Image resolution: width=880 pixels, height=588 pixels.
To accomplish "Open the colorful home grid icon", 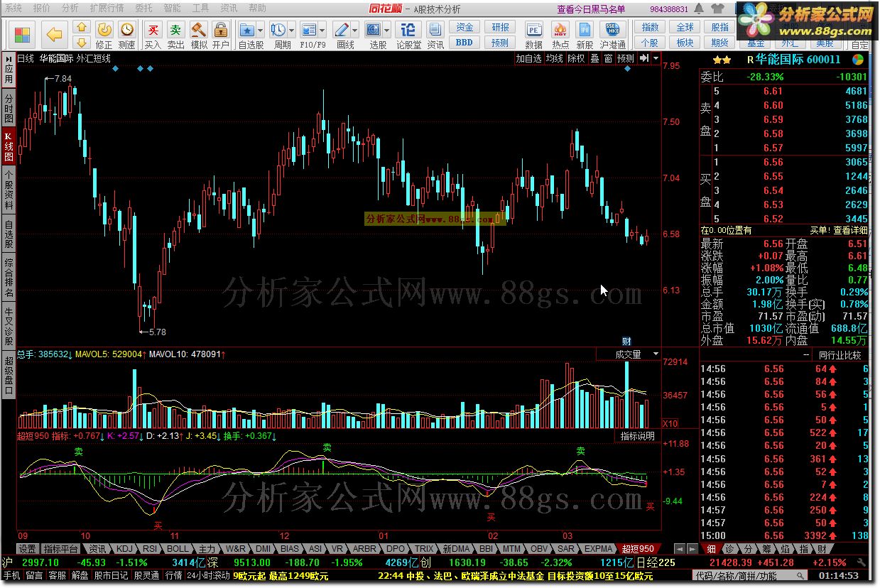I will pos(22,34).
